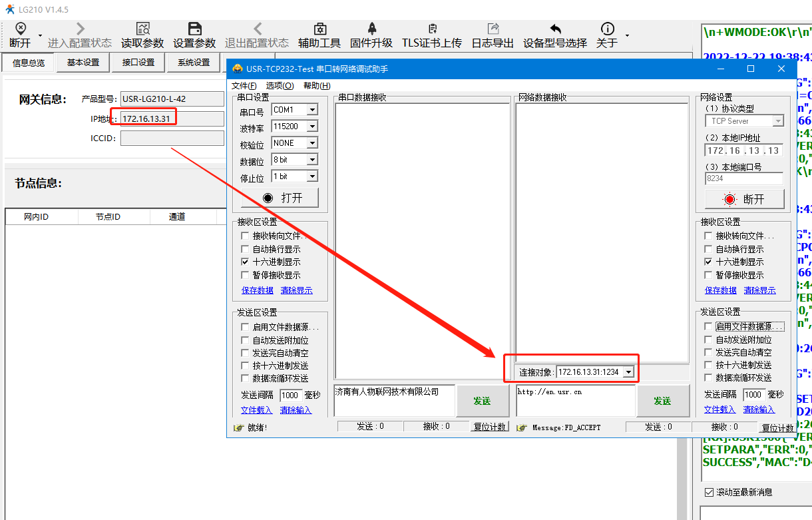Switch to the 基本设置 tab
Screen dimensions: 812x520
83,63
